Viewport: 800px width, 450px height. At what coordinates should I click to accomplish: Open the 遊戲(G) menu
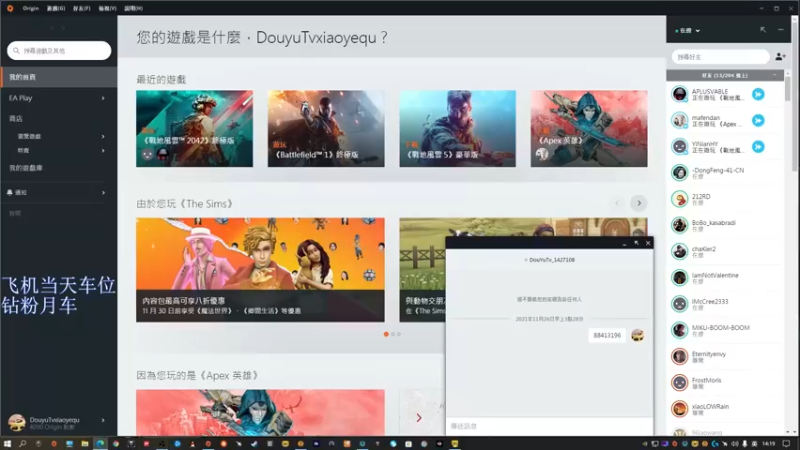(56, 8)
